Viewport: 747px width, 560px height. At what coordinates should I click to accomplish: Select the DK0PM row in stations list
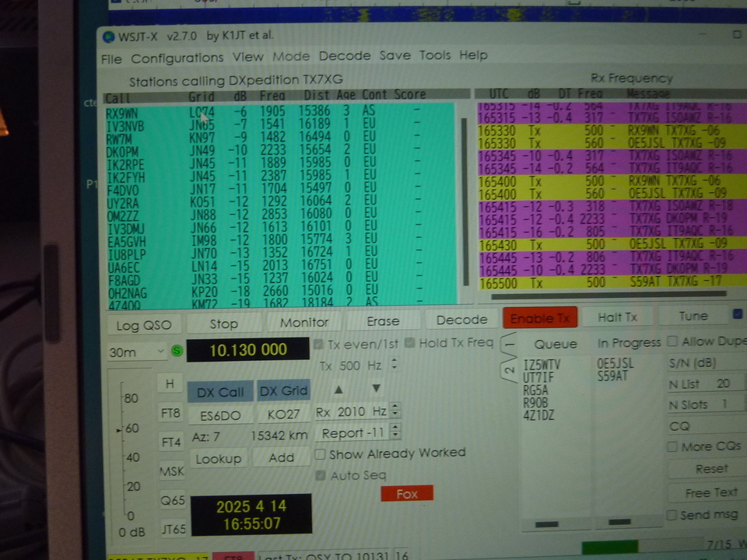coord(279,150)
